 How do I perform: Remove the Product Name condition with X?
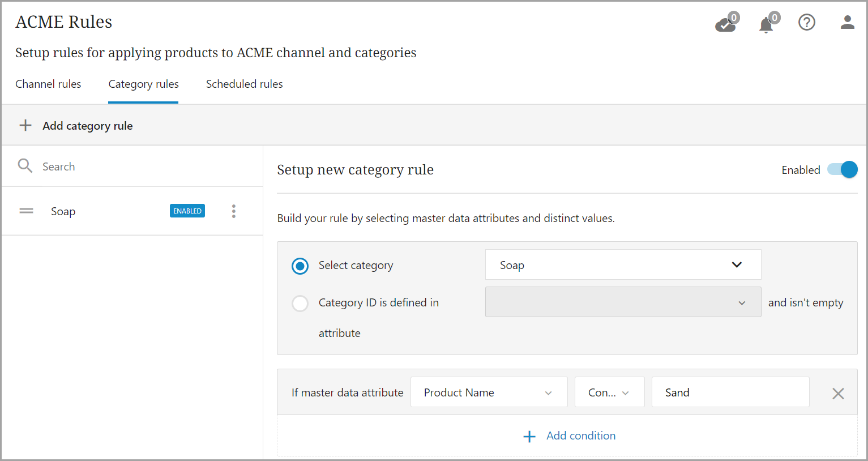[x=838, y=393]
